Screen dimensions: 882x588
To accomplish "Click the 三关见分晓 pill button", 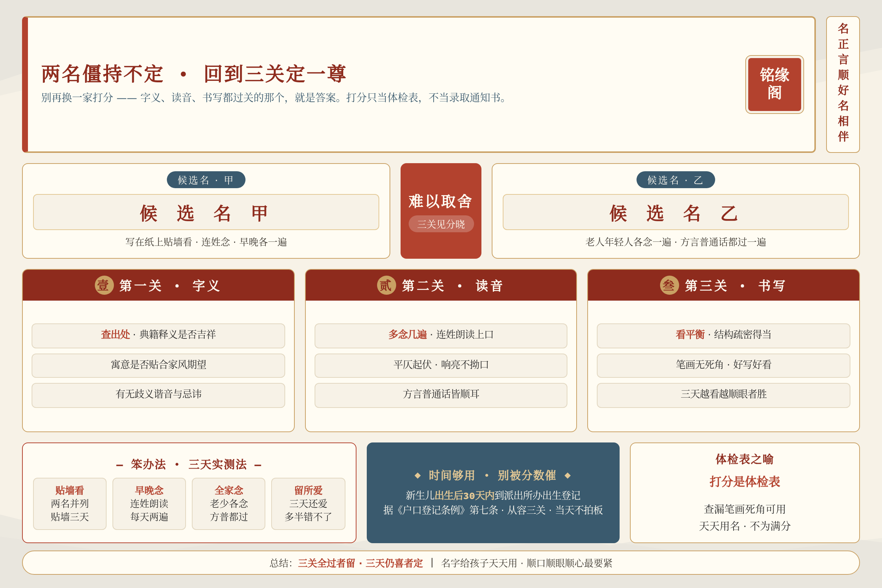I will click(x=441, y=224).
